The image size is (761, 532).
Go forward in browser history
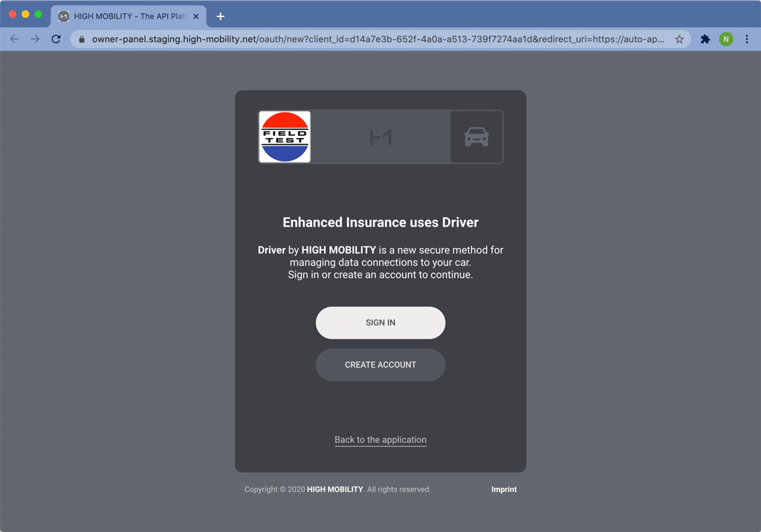coord(35,39)
